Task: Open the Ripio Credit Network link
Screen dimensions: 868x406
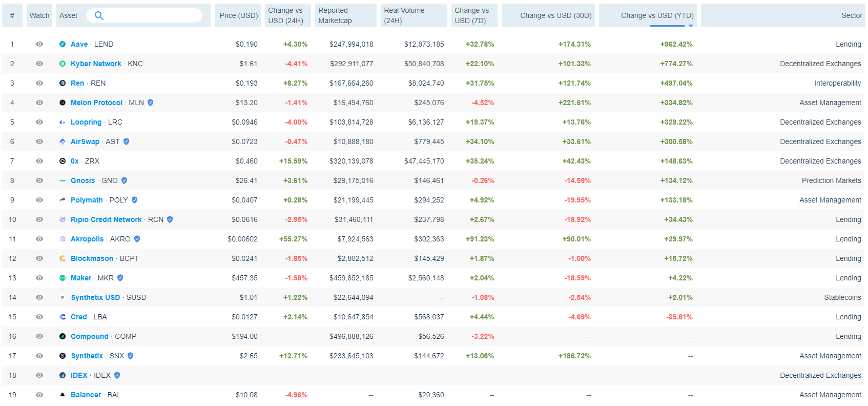Action: pyautogui.click(x=106, y=219)
